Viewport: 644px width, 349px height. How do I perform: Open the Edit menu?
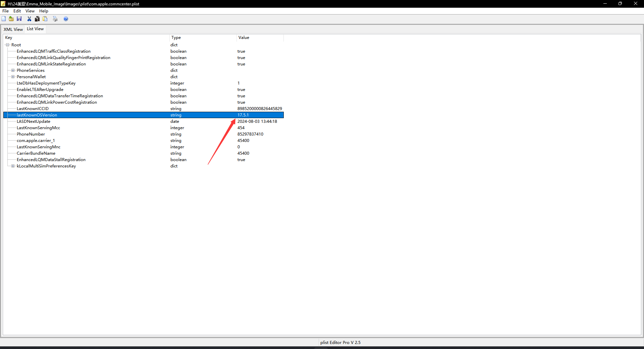coord(17,11)
